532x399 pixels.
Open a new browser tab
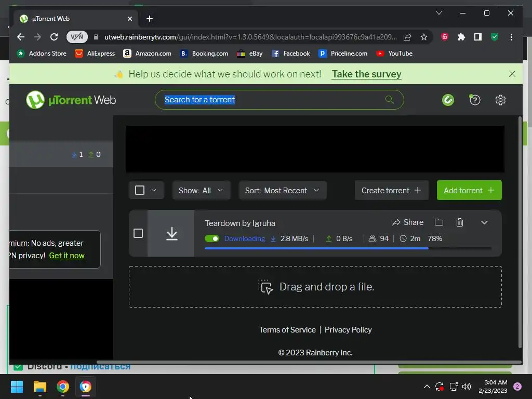(150, 19)
